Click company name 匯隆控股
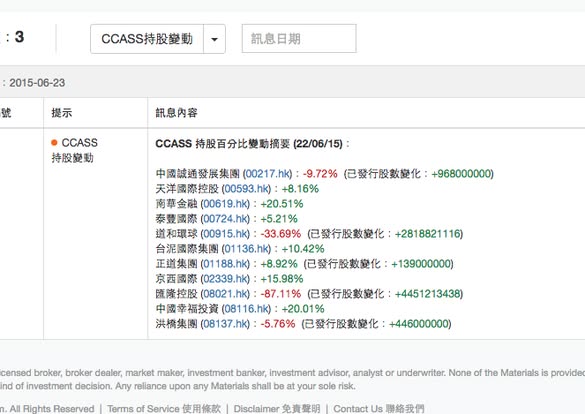The height and width of the screenshot is (414, 585). pyautogui.click(x=176, y=294)
